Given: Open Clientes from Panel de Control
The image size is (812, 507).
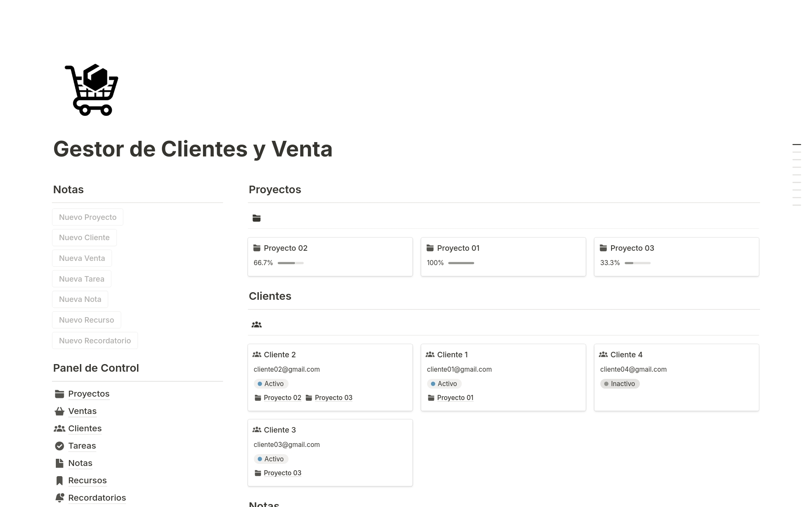Looking at the screenshot, I should 85,428.
